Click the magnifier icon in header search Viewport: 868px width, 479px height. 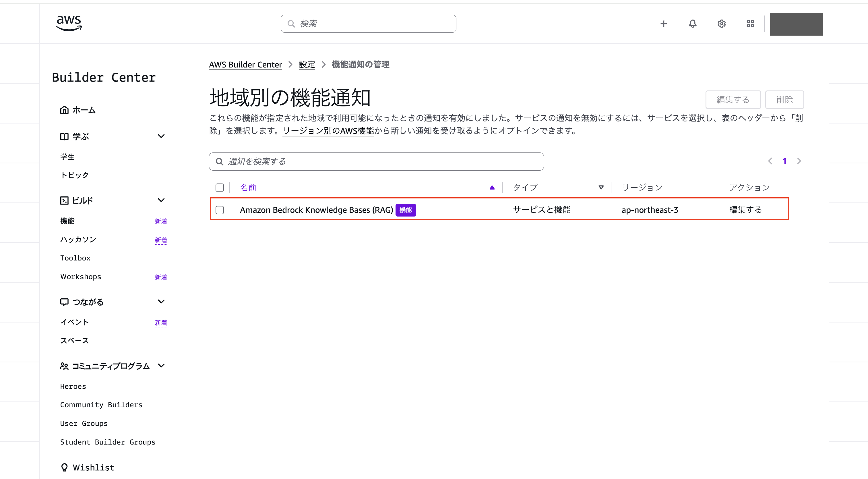(x=291, y=24)
